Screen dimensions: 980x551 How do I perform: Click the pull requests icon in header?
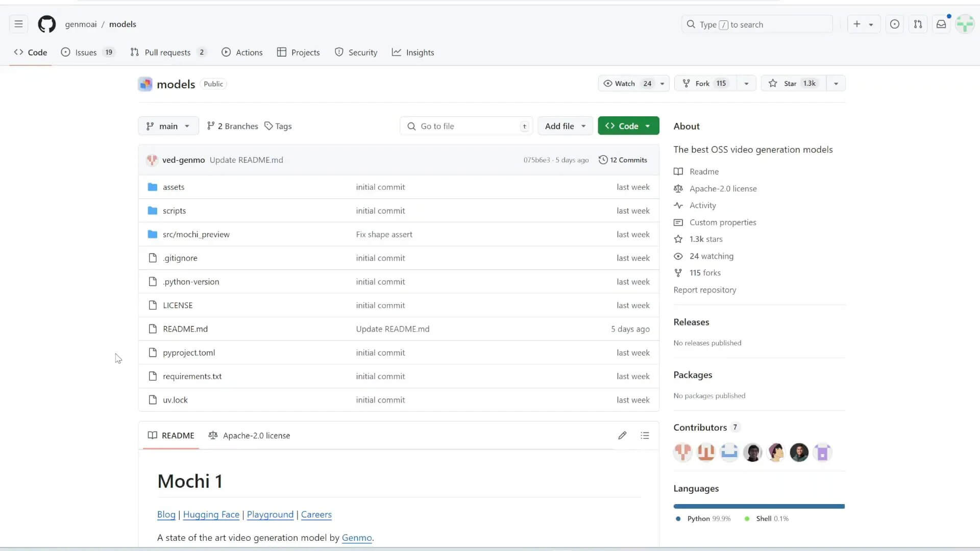click(x=918, y=24)
